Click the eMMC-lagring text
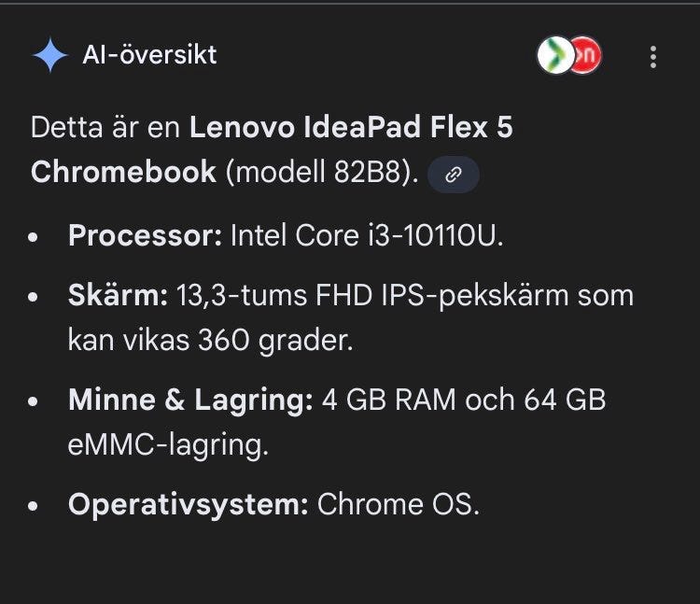Image resolution: width=700 pixels, height=604 pixels. [x=168, y=445]
